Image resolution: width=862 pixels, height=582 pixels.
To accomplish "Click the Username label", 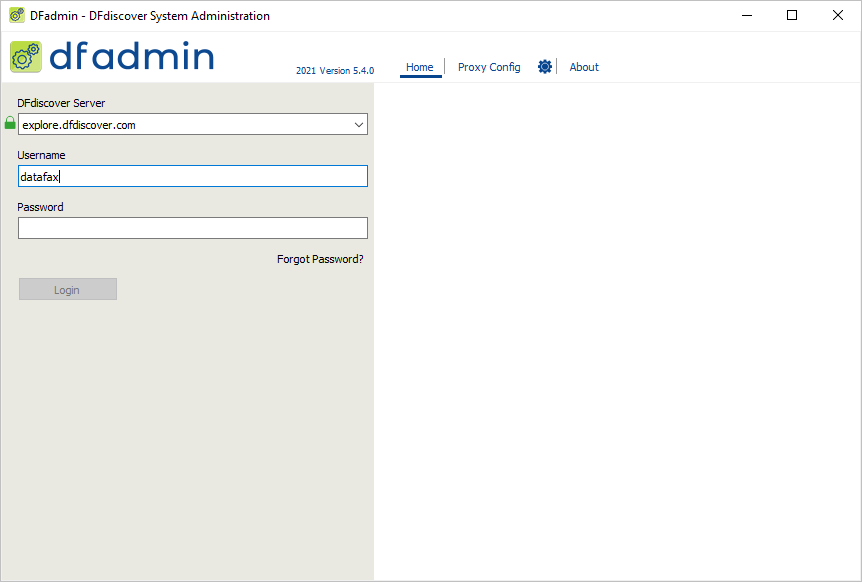I will 41,155.
